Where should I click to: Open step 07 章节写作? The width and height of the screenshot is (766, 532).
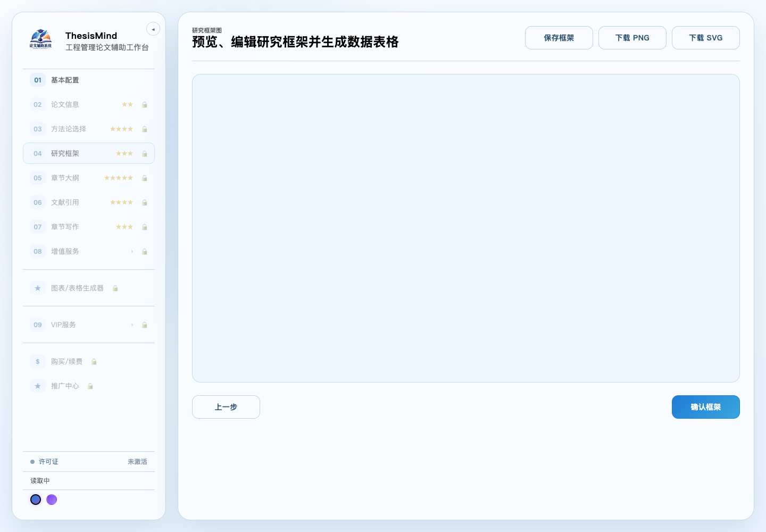tap(89, 227)
